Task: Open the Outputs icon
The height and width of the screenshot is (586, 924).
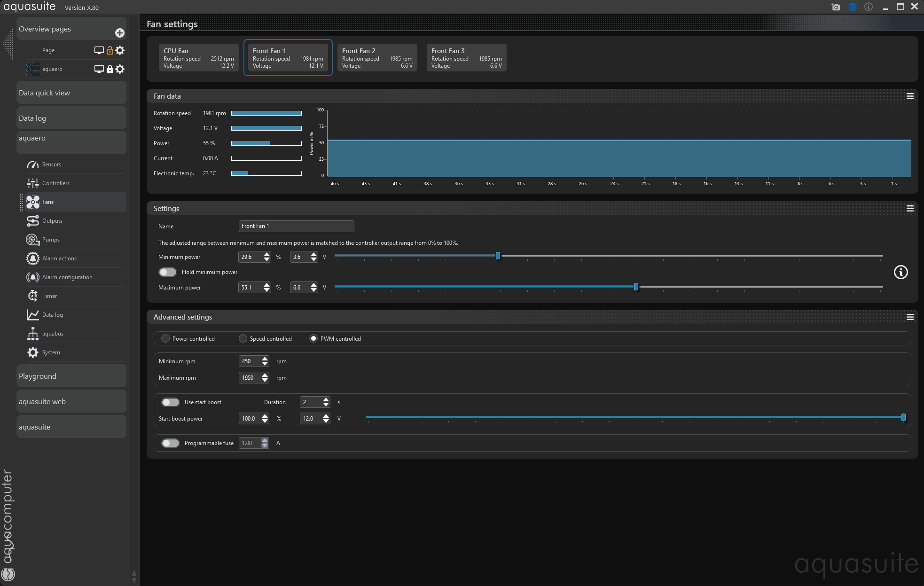Action: 32,221
